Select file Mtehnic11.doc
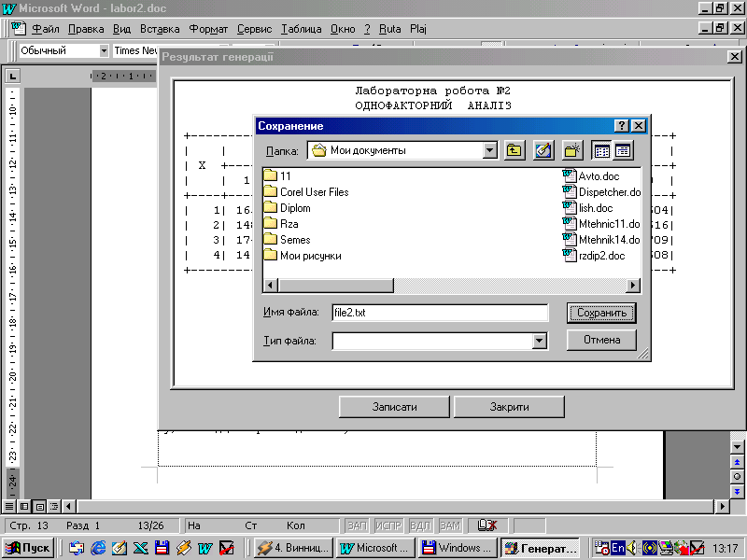 point(601,224)
